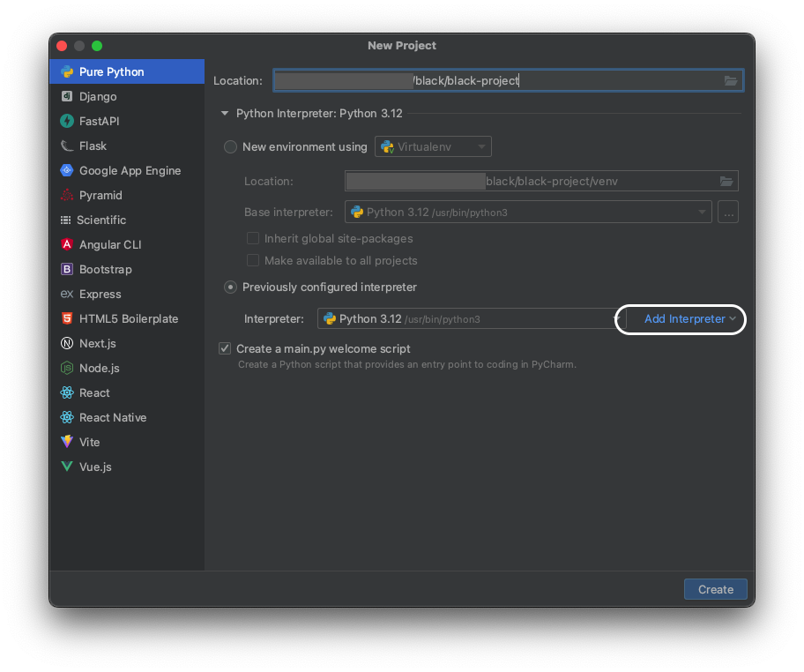Toggle Make available to all projects checkbox

(253, 260)
